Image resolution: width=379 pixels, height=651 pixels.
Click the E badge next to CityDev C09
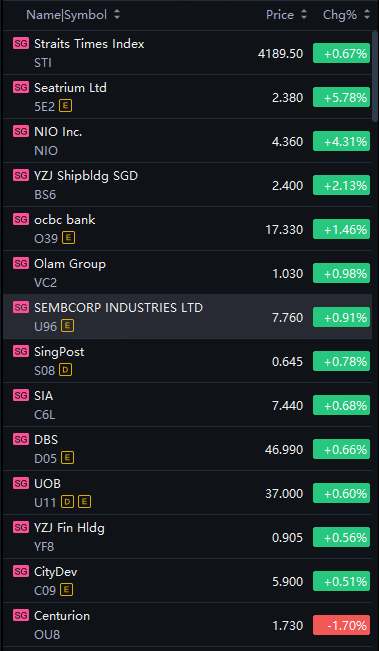tap(66, 589)
